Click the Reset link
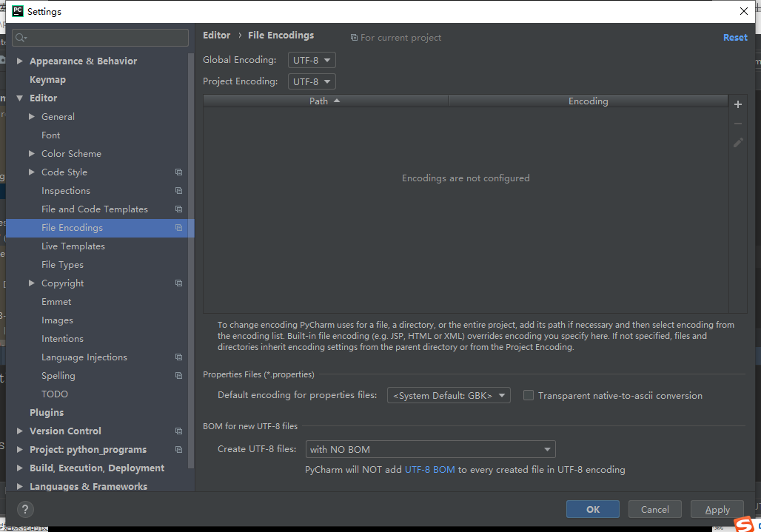The width and height of the screenshot is (761, 532). point(735,37)
